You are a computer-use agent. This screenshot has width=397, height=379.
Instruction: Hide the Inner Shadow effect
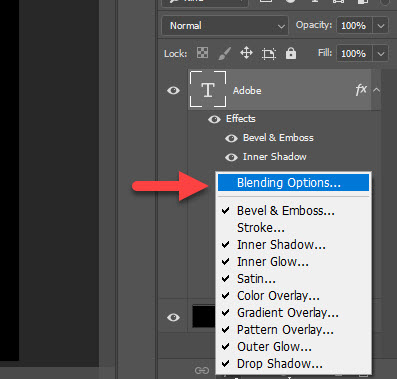click(231, 157)
